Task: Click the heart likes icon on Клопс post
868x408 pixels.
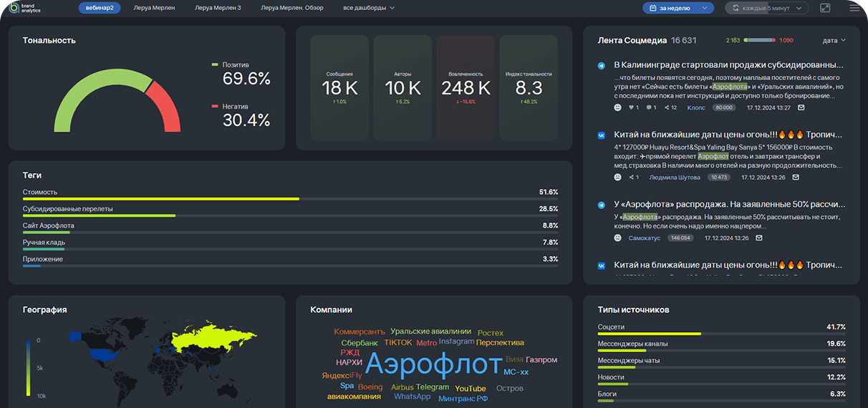Action: (631, 107)
